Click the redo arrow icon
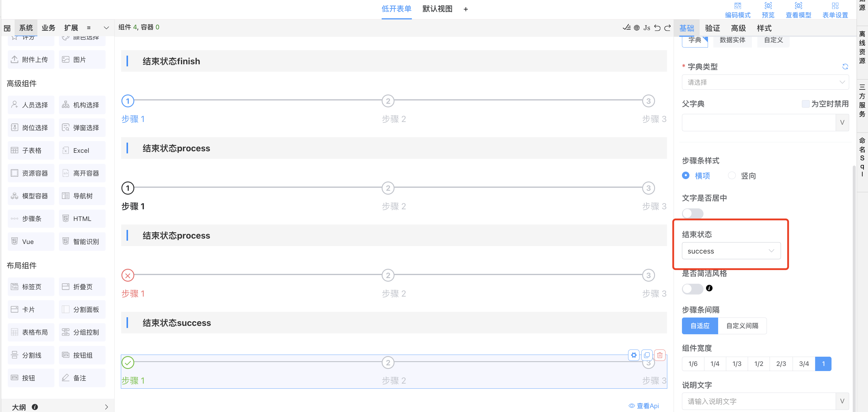 click(x=667, y=28)
